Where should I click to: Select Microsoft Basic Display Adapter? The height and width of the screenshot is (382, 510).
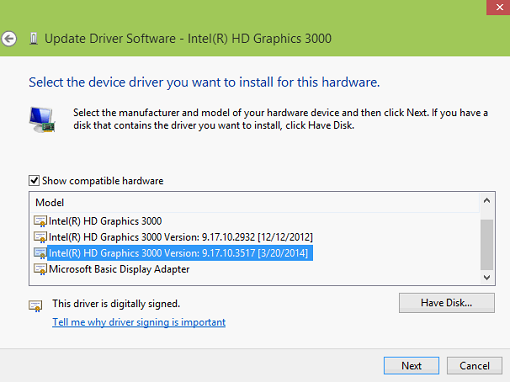pyautogui.click(x=119, y=269)
